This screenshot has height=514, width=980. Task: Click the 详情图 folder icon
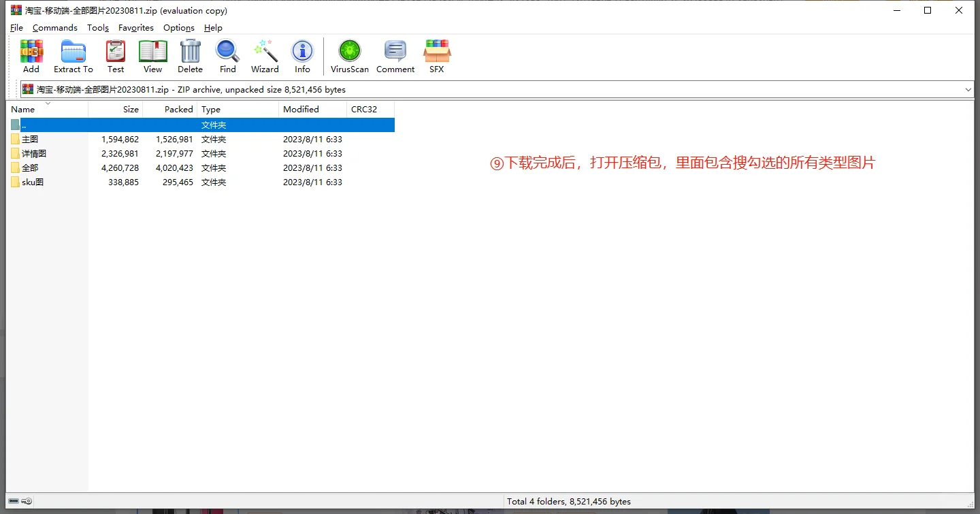point(16,154)
